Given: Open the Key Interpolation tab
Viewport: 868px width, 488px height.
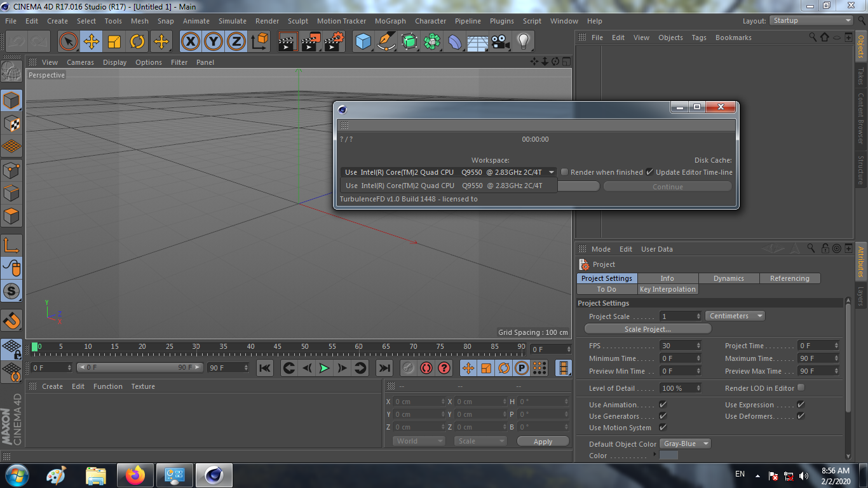Looking at the screenshot, I should click(668, 289).
